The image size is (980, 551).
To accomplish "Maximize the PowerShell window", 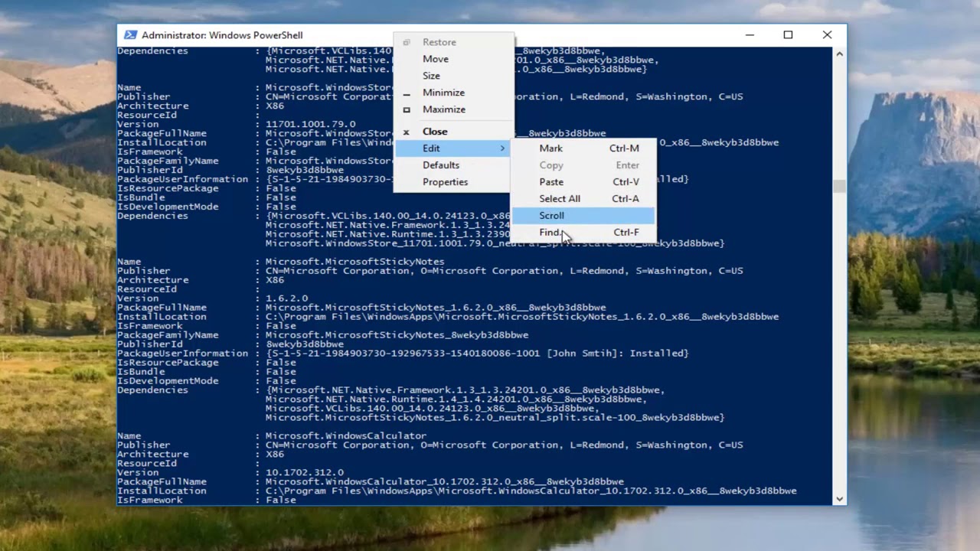I will (788, 35).
